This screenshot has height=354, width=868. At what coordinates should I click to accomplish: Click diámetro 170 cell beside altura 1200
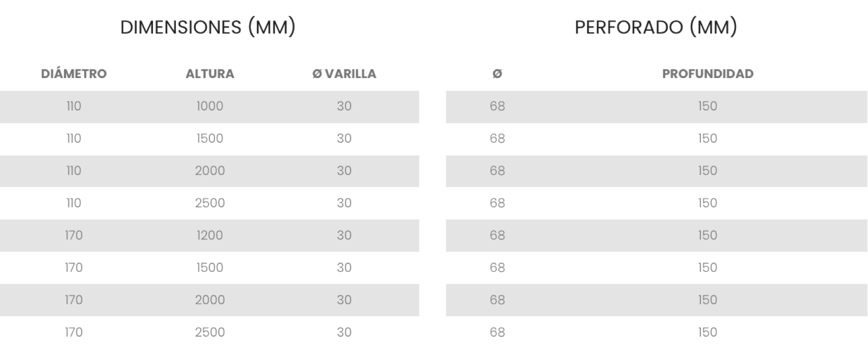(x=74, y=236)
